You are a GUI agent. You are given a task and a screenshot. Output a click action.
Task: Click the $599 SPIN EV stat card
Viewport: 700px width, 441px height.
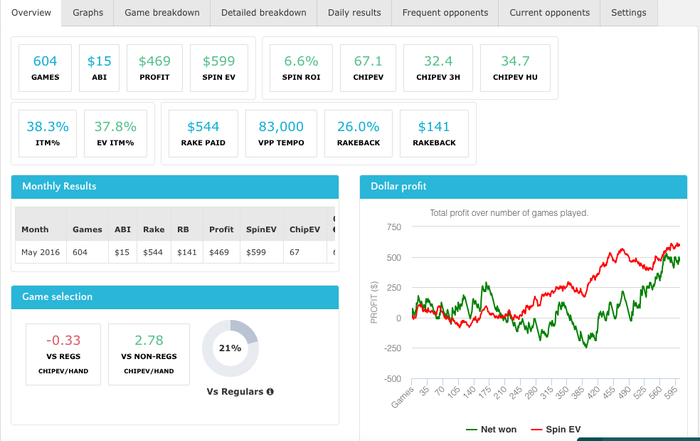click(219, 68)
